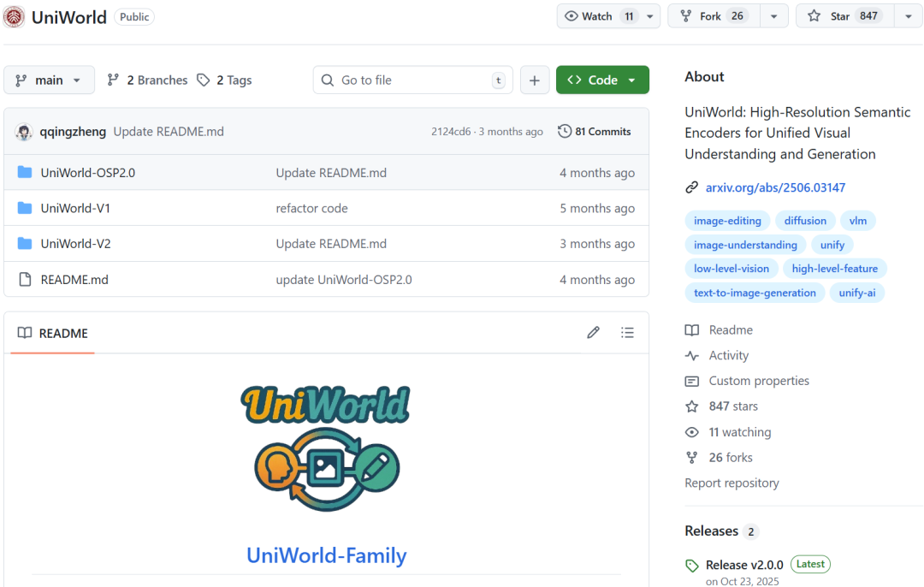Click the Report repository link

pos(731,483)
